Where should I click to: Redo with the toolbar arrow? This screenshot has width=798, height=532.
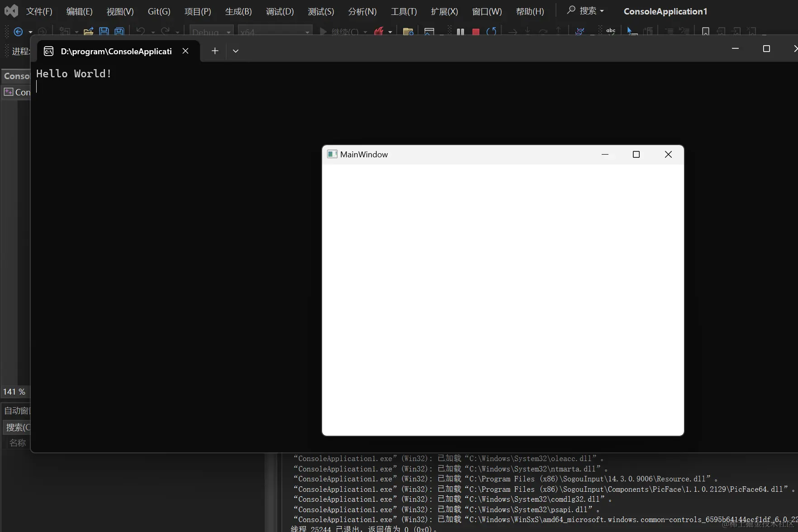pyautogui.click(x=165, y=32)
